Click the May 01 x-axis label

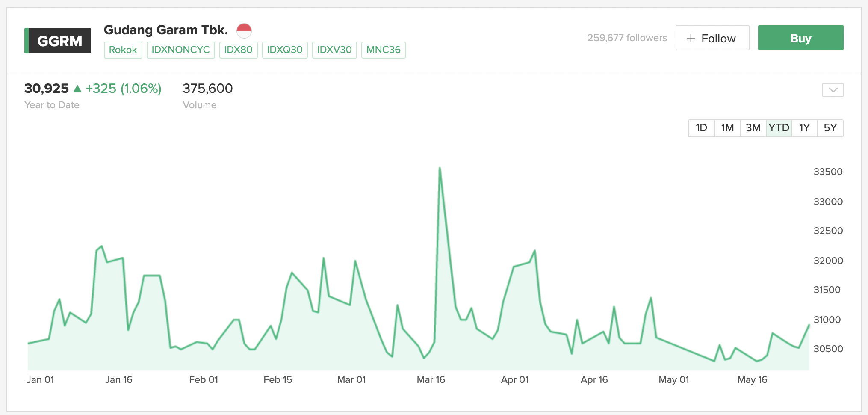pos(674,380)
